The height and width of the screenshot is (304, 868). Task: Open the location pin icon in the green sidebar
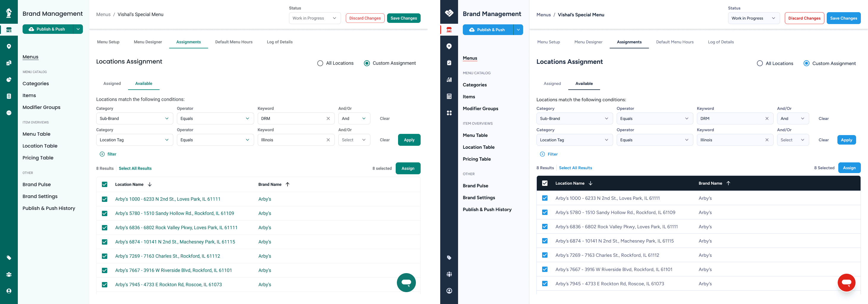tap(9, 46)
